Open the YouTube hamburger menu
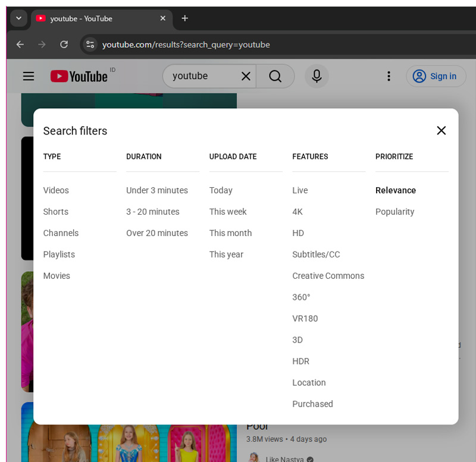The image size is (476, 462). click(28, 76)
